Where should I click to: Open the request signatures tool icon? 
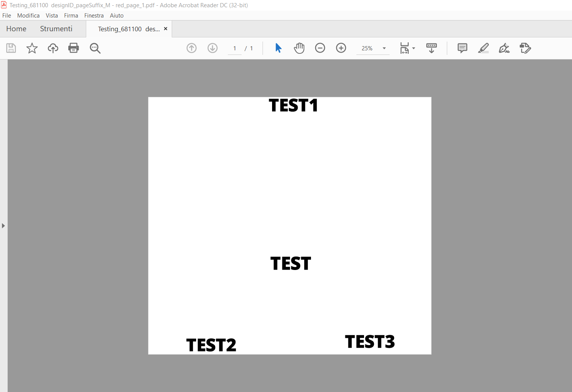coord(525,48)
